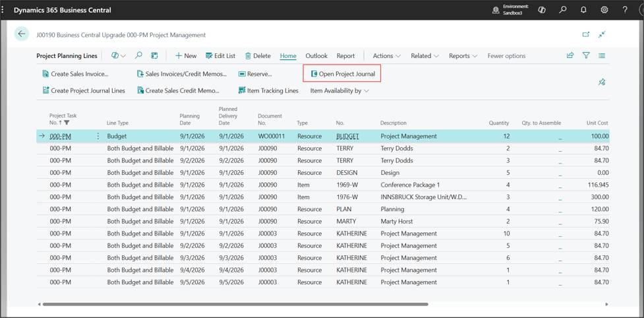Switch to the Outlook tab
Viewport: 644px width, 318px height.
(x=316, y=56)
